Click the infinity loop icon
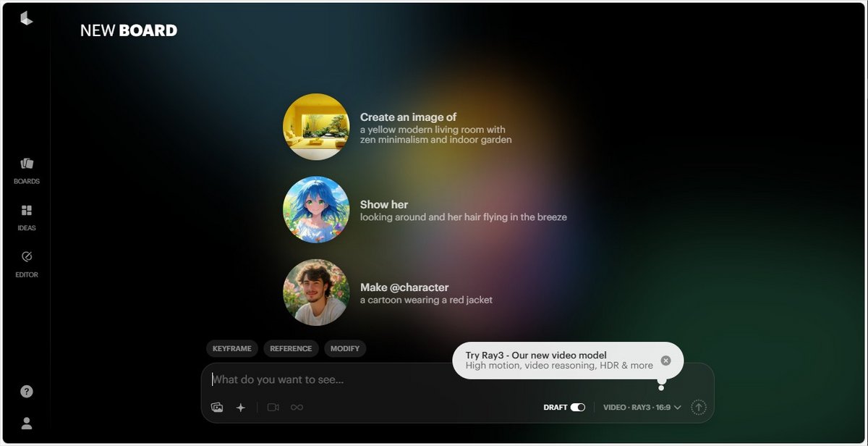The height and width of the screenshot is (446, 868). [297, 407]
